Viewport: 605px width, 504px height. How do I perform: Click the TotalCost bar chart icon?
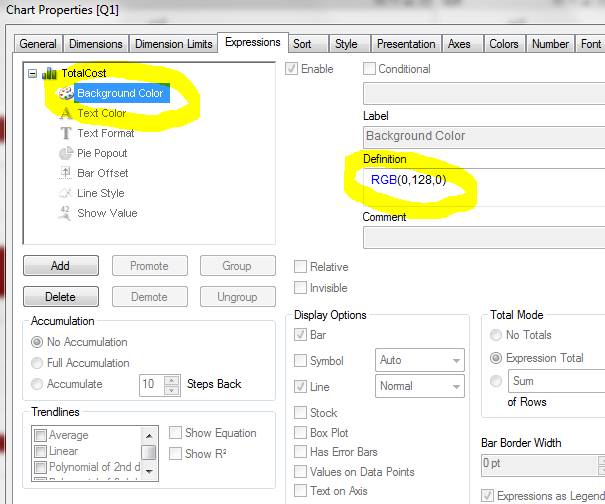[49, 73]
